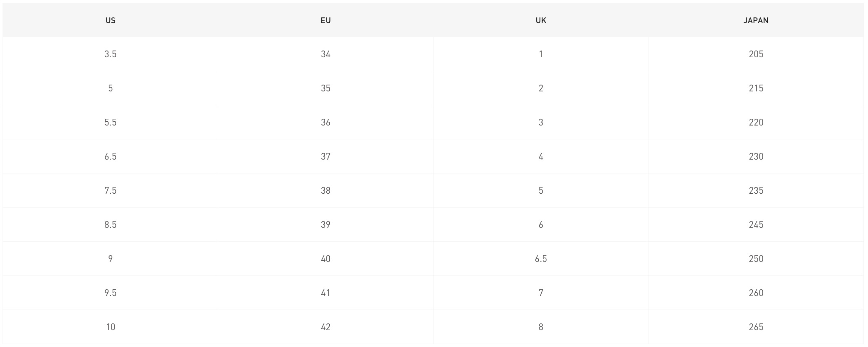Select EU size 34 cell
This screenshot has height=347, width=868.
[325, 54]
